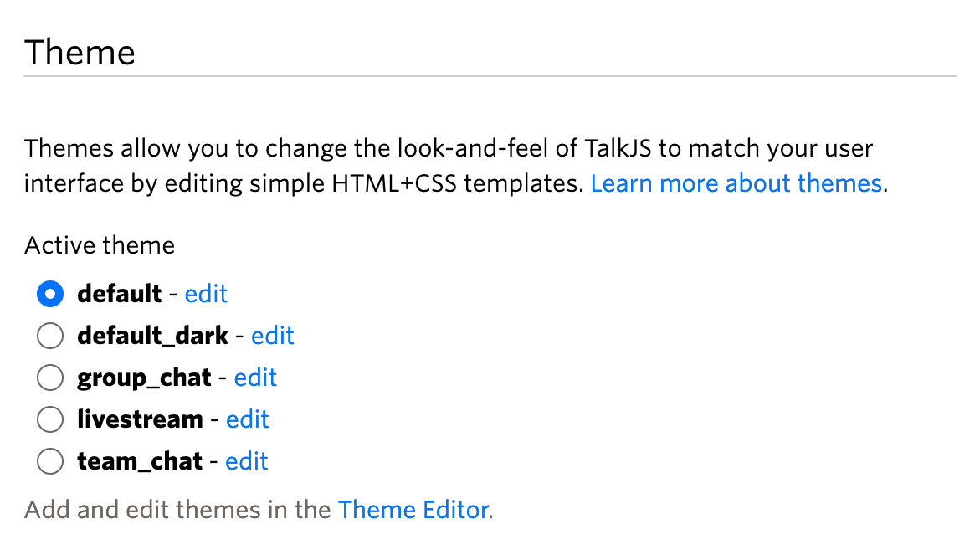Screen dimensions: 980x560
Task: Click the Active theme section label
Action: [x=99, y=245]
